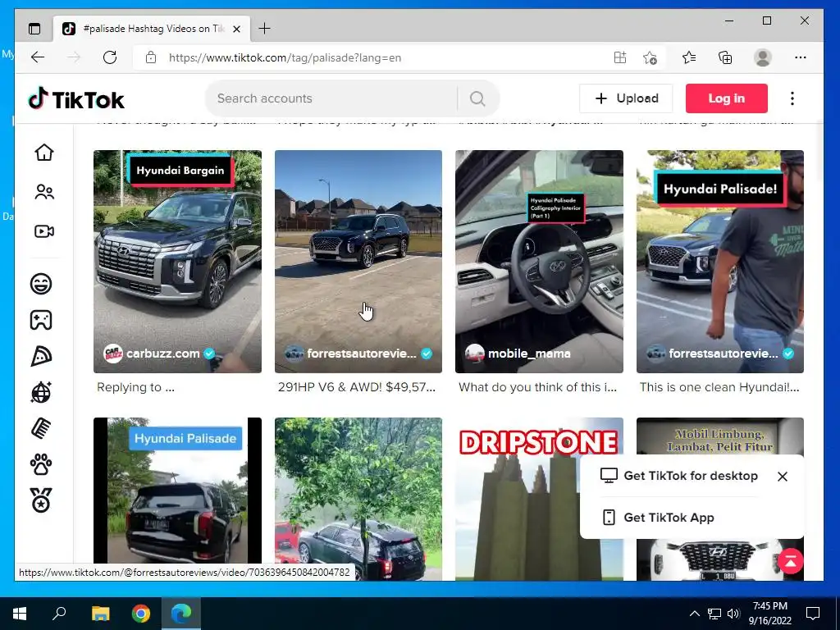
Task: Open the notification center icon
Action: (x=813, y=614)
